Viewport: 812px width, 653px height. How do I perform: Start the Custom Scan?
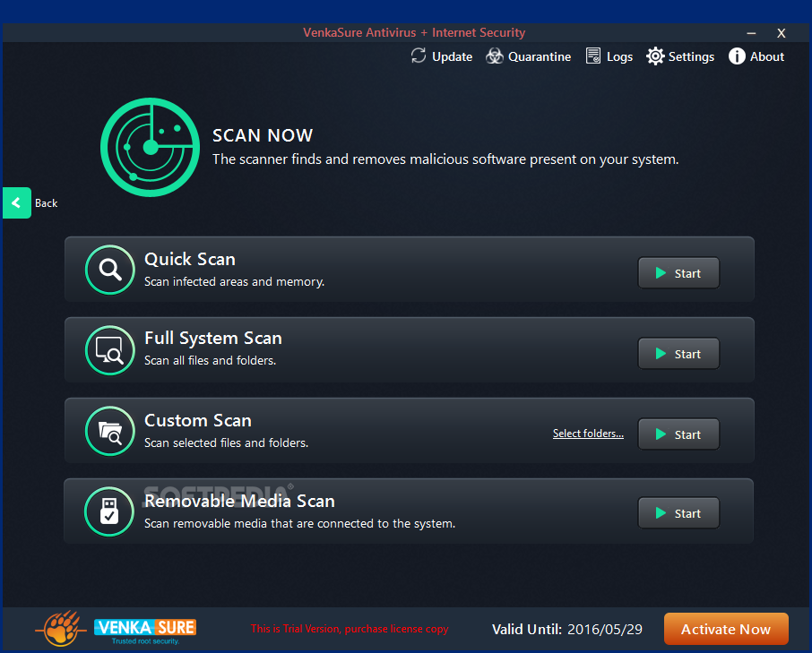coord(678,434)
